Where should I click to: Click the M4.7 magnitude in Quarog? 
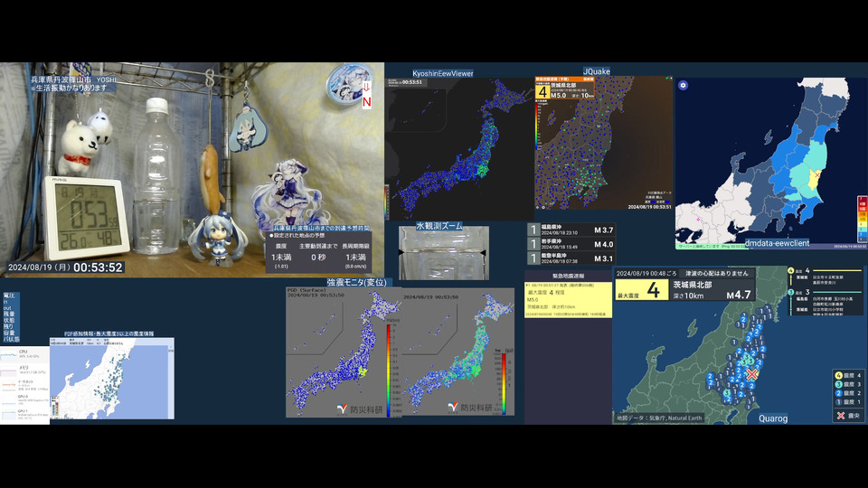(x=738, y=295)
